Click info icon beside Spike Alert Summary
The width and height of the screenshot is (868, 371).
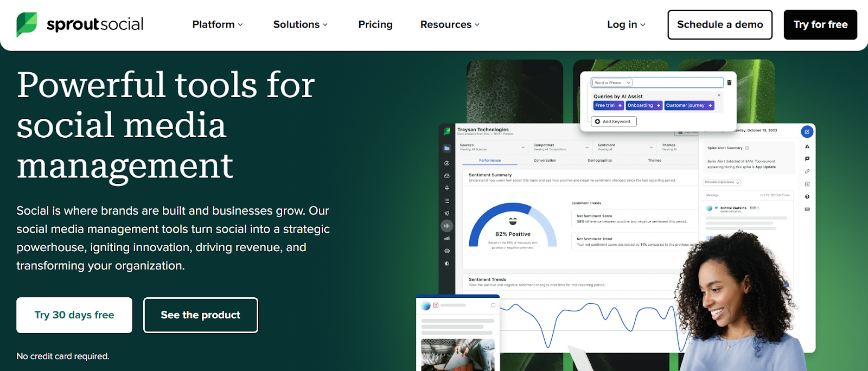(747, 148)
